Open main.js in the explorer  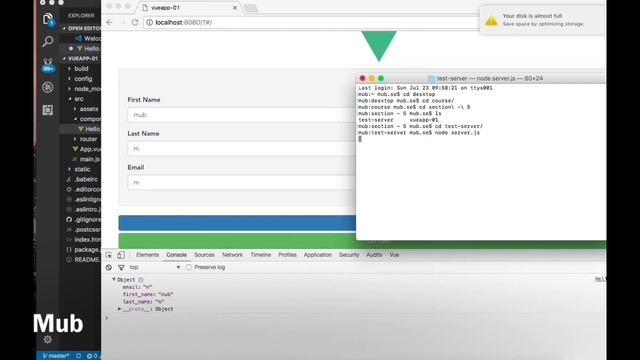pos(87,159)
